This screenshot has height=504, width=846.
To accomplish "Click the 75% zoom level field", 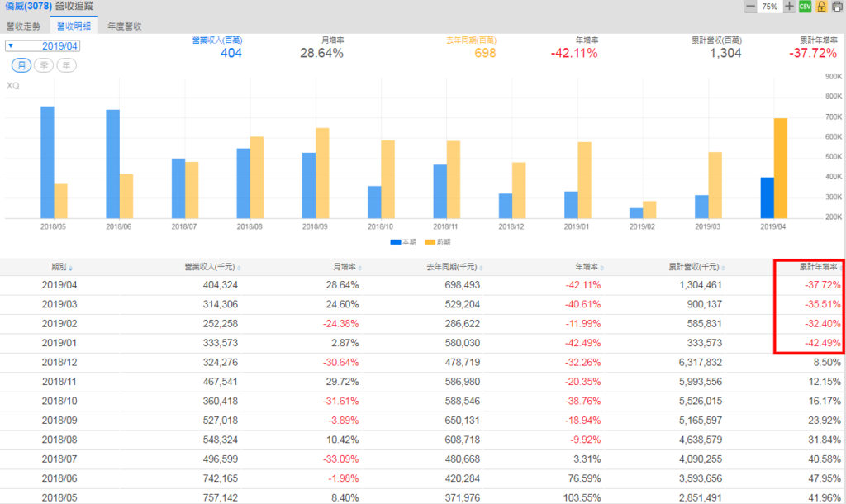I will click(770, 7).
